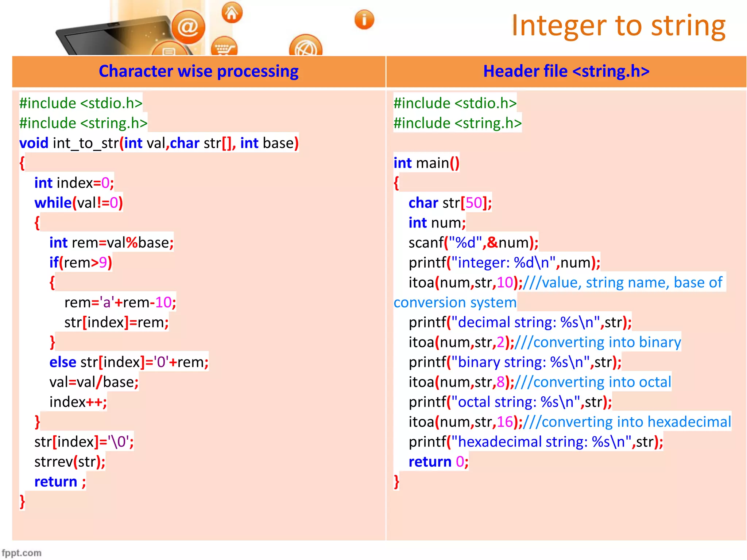This screenshot has width=747, height=560.
Task: Click the 'return ;' line in left column
Action: pyautogui.click(x=60, y=482)
